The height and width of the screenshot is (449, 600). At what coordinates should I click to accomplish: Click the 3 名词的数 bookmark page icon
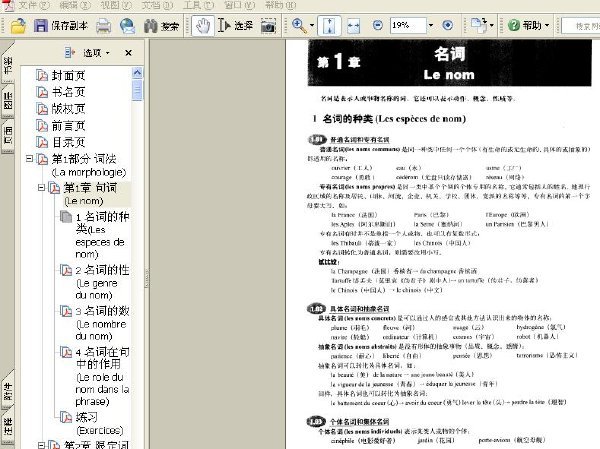point(66,311)
